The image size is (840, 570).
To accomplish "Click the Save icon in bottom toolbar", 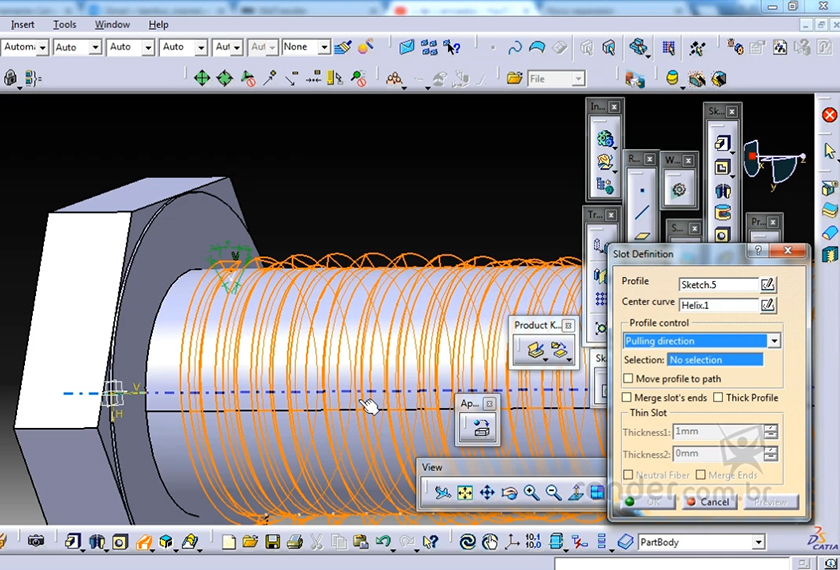I will 272,542.
